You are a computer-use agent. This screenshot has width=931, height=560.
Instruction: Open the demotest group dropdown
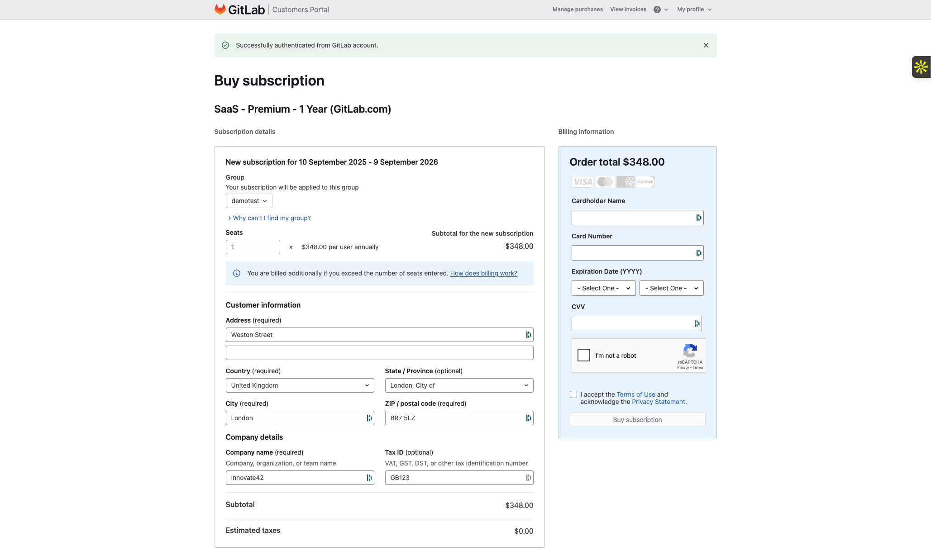[x=249, y=201]
